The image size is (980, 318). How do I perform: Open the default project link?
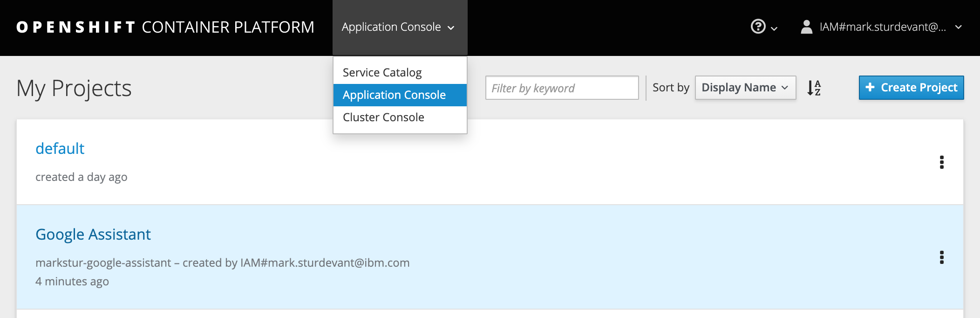point(60,149)
